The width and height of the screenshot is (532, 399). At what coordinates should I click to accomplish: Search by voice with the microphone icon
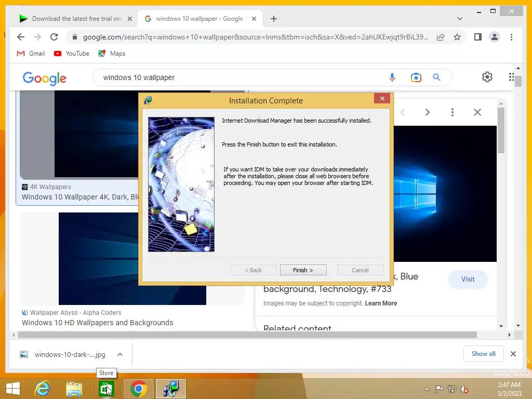tap(392, 77)
